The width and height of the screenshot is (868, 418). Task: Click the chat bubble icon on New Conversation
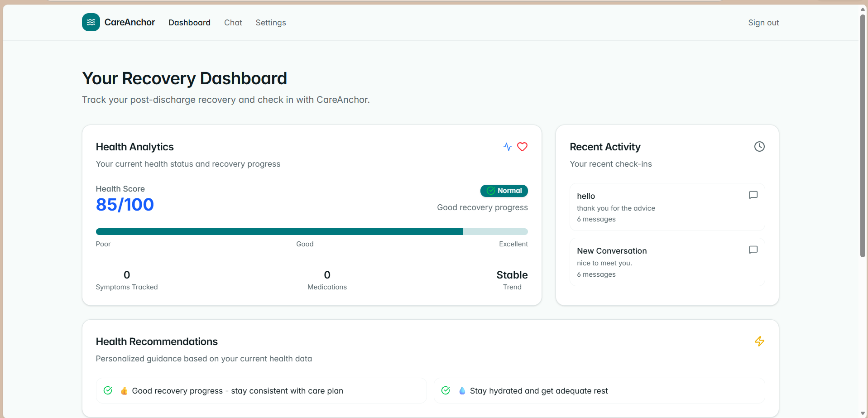[x=753, y=250]
